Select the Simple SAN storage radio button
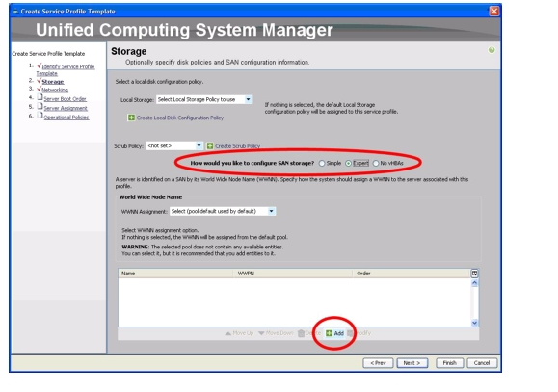This screenshot has width=558, height=392. tap(322, 164)
